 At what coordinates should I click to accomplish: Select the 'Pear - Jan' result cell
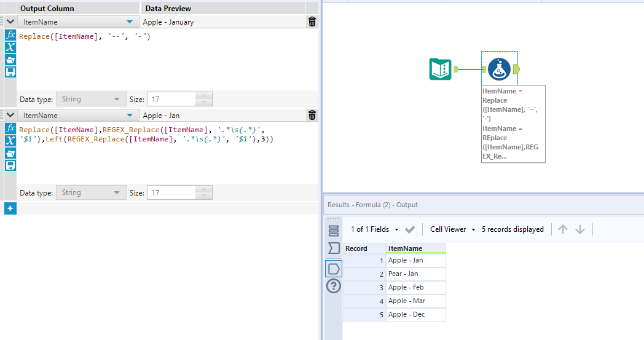(415, 274)
